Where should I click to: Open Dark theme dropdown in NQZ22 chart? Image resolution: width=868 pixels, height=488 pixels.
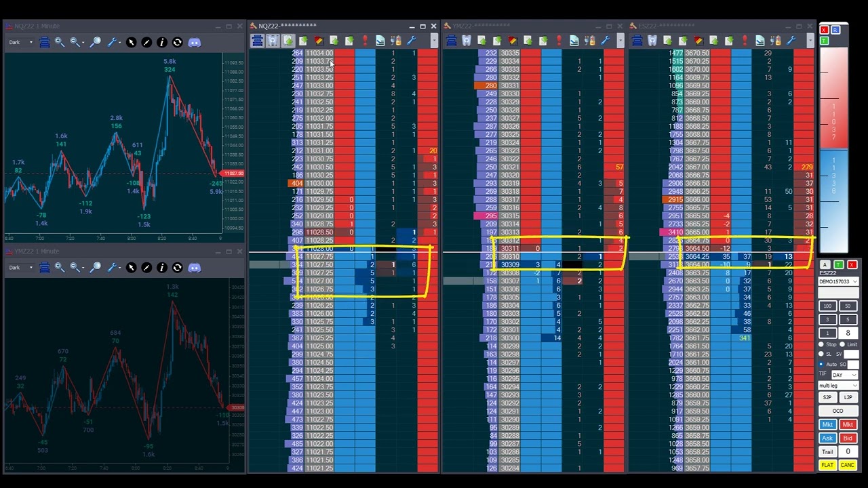20,42
